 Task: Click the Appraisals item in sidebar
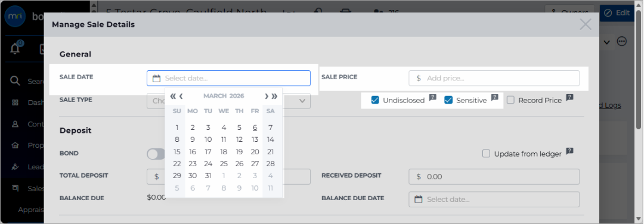[x=31, y=210]
